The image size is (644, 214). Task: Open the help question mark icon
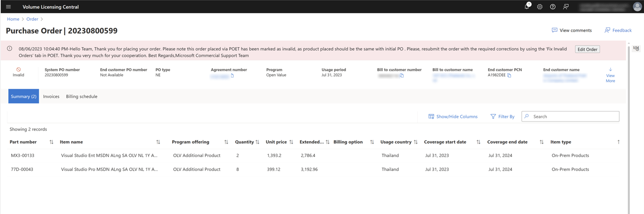(553, 7)
